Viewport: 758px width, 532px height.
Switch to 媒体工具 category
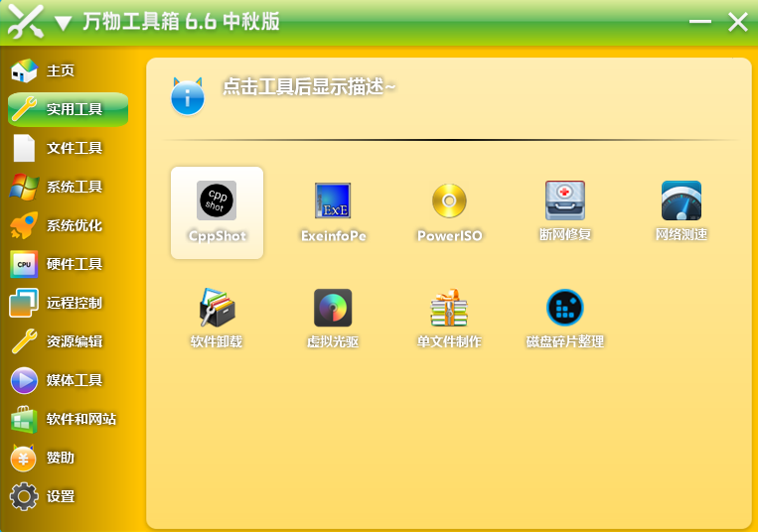tap(57, 380)
